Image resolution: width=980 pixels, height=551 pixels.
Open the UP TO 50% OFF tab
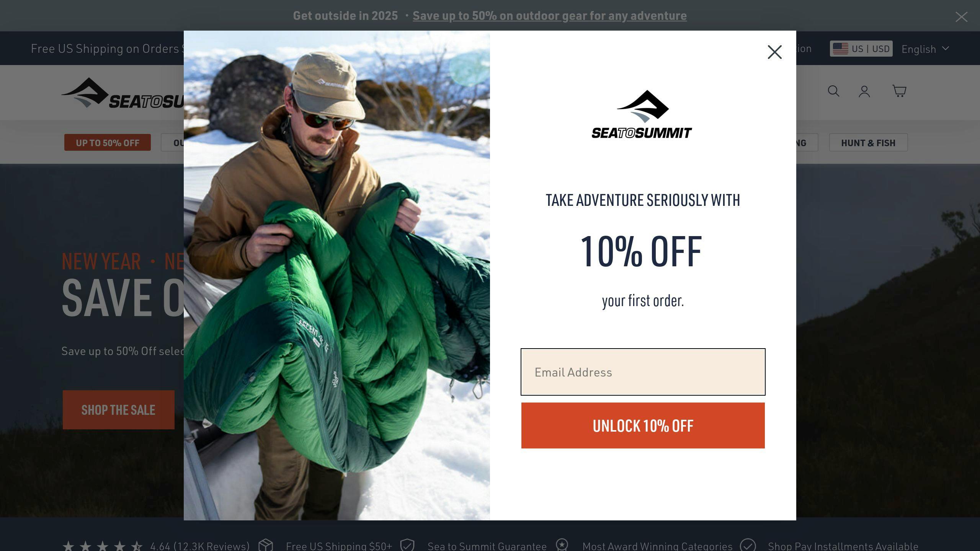point(108,143)
